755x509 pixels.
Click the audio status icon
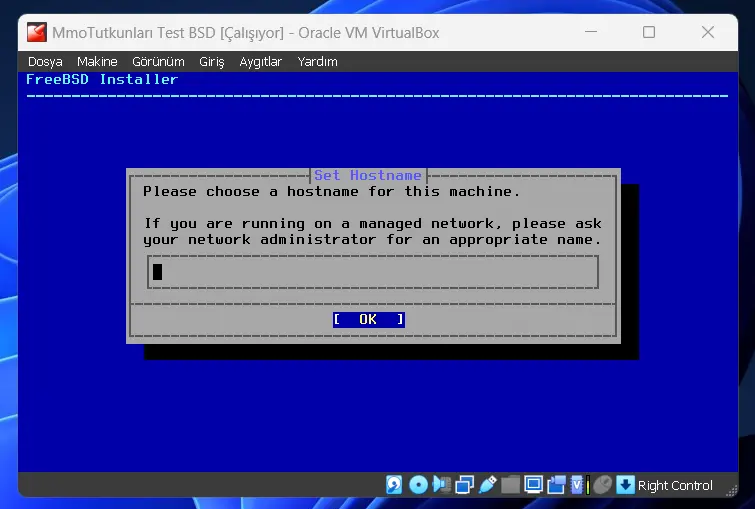point(441,484)
